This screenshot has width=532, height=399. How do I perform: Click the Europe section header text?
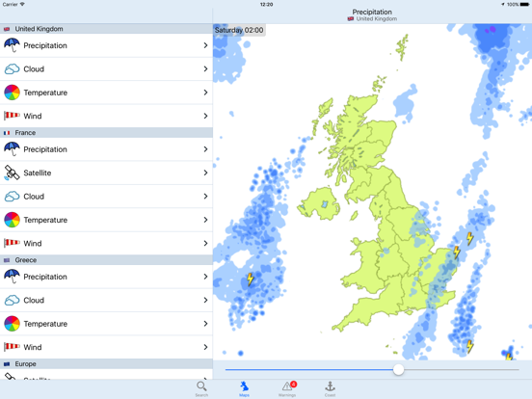click(x=25, y=364)
